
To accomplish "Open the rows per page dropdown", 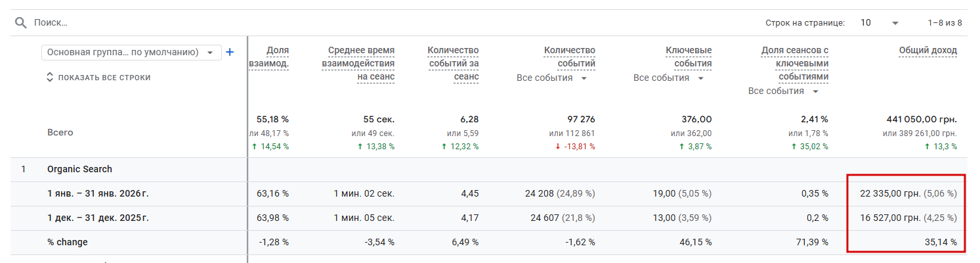I will click(x=880, y=23).
